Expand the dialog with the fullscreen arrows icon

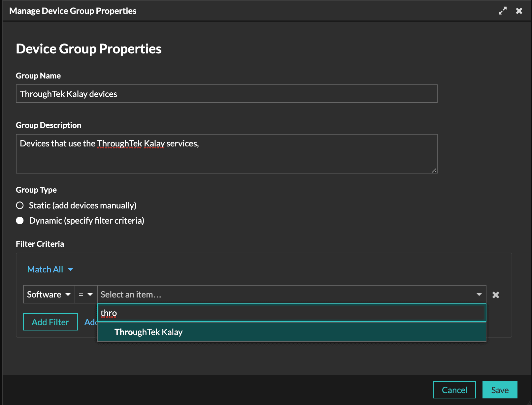click(x=502, y=11)
